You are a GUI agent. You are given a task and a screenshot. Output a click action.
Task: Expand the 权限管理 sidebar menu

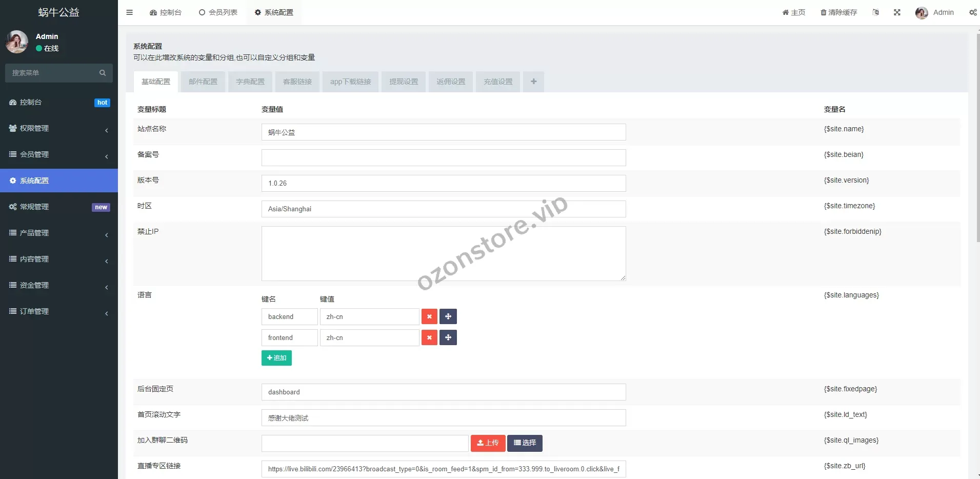(x=58, y=128)
